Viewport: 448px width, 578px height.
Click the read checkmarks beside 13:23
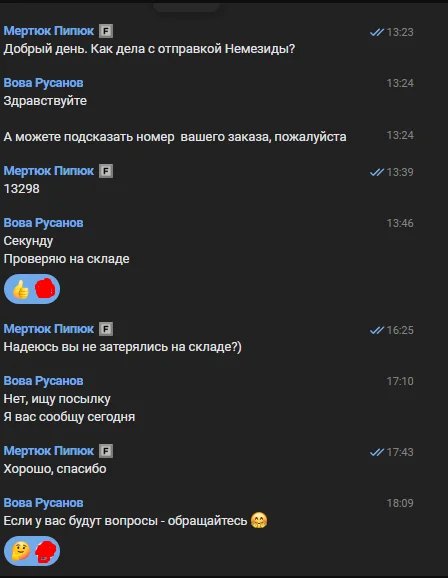tap(376, 32)
